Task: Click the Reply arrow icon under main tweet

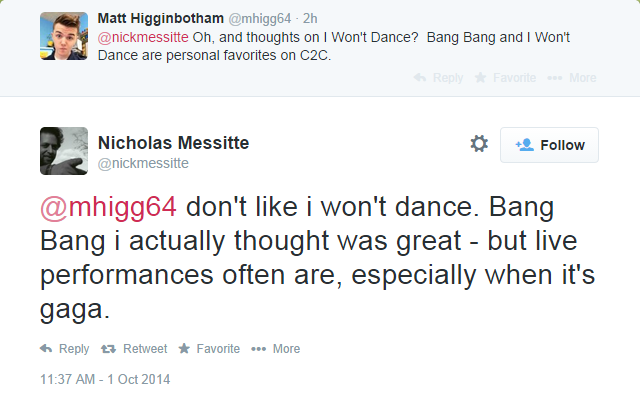Action: pyautogui.click(x=45, y=349)
